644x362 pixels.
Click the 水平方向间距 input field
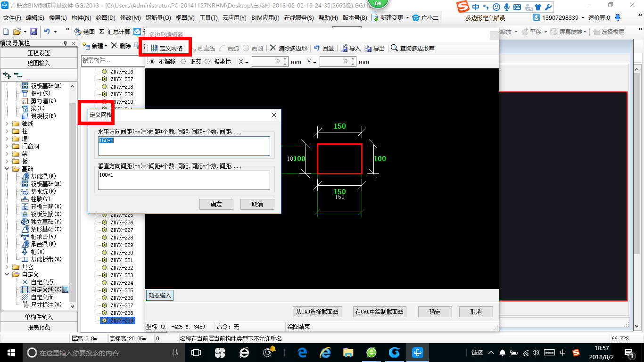(x=184, y=146)
